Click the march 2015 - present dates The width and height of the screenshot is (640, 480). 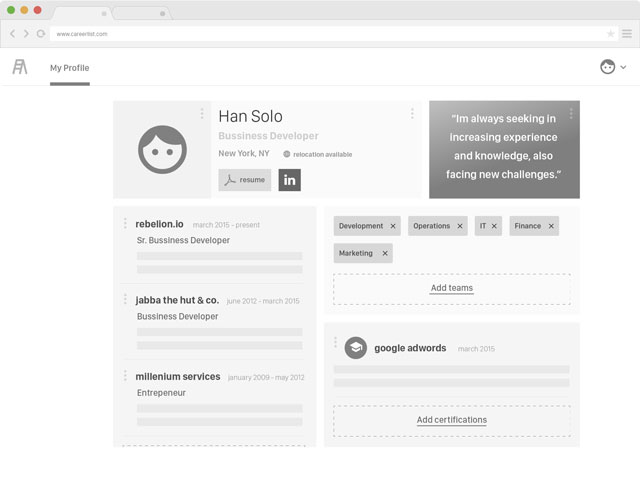(x=226, y=225)
